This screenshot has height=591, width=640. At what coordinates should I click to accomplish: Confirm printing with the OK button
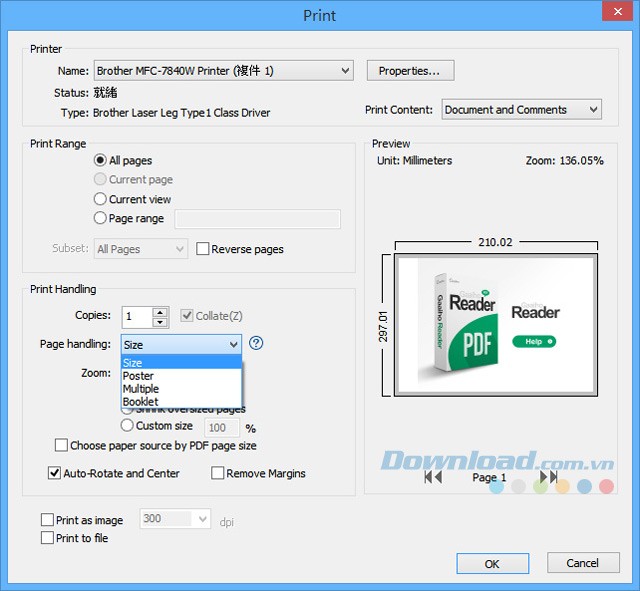493,564
